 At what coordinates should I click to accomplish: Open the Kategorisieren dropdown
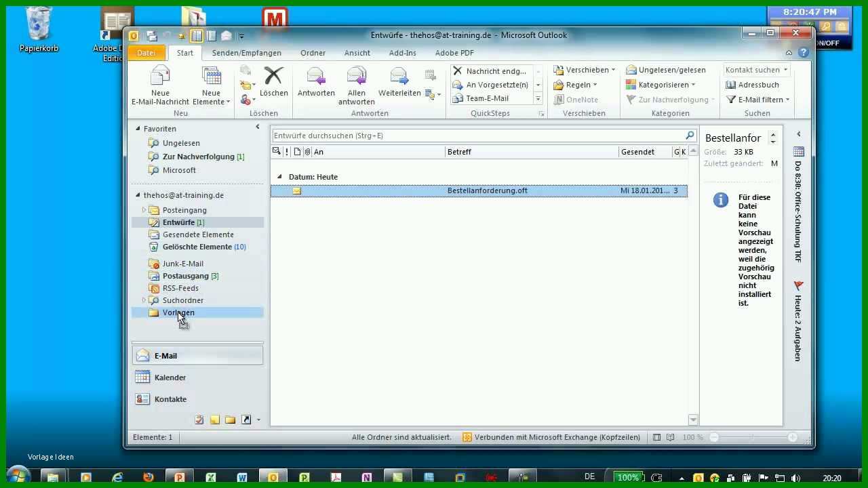[x=660, y=85]
